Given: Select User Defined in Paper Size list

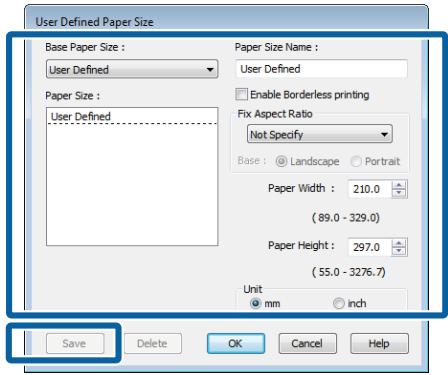Looking at the screenshot, I should (132, 116).
